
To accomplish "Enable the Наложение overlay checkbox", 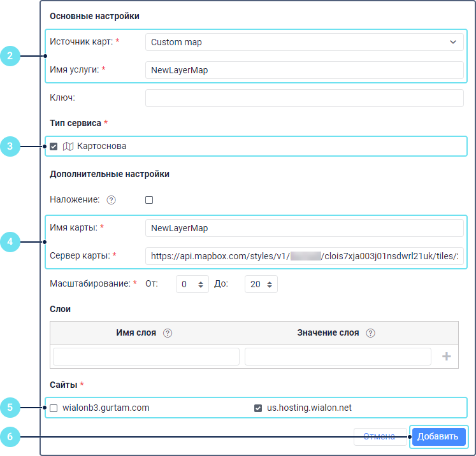I will pyautogui.click(x=149, y=200).
